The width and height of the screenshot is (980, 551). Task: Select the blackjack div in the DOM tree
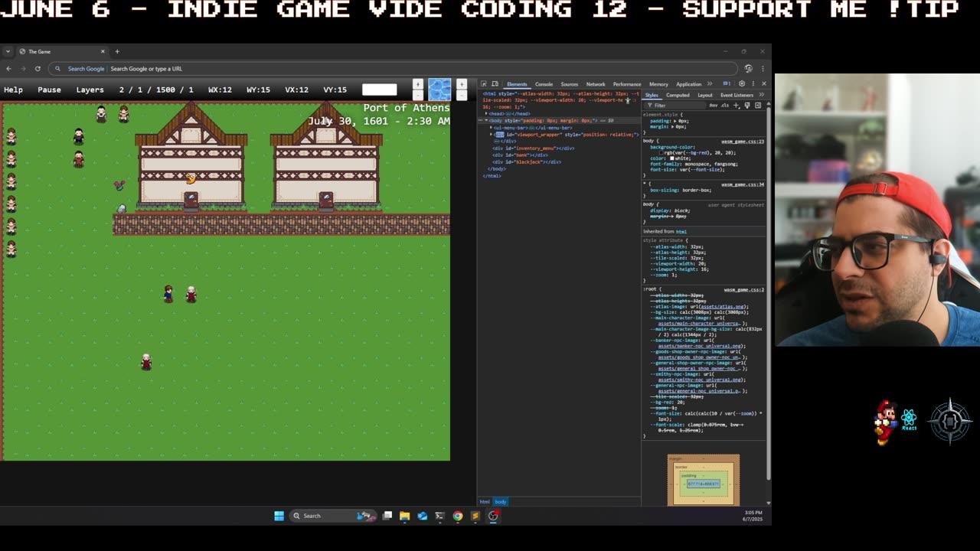pos(528,162)
